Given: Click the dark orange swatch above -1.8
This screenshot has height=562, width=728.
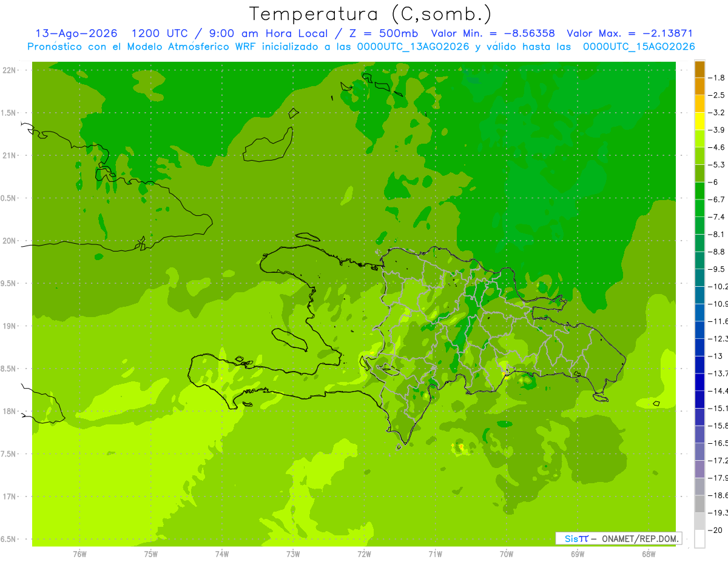Looking at the screenshot, I should tap(699, 69).
